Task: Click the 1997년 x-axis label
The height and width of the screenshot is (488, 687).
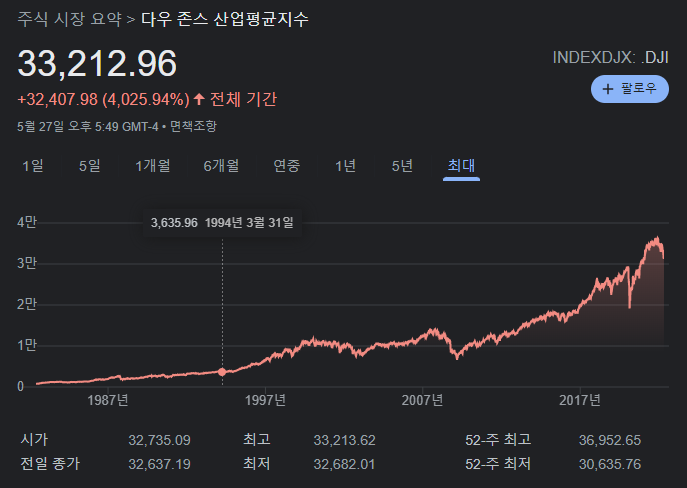Action: (x=265, y=400)
